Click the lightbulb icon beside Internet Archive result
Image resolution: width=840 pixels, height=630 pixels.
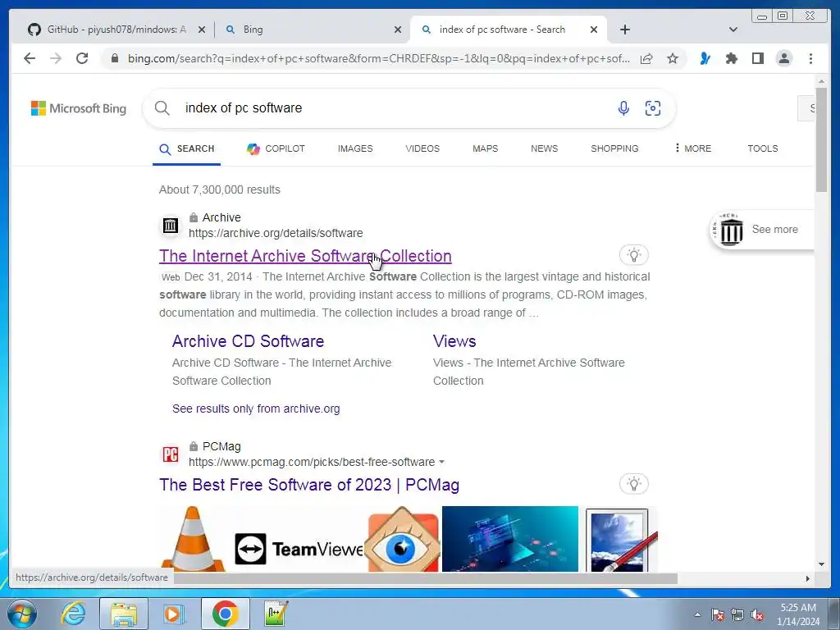pyautogui.click(x=634, y=255)
